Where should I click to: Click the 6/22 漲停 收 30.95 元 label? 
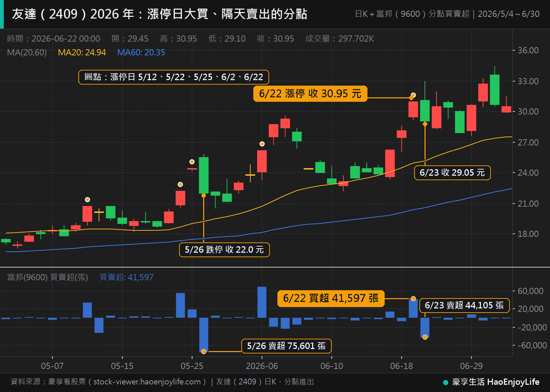tap(310, 94)
